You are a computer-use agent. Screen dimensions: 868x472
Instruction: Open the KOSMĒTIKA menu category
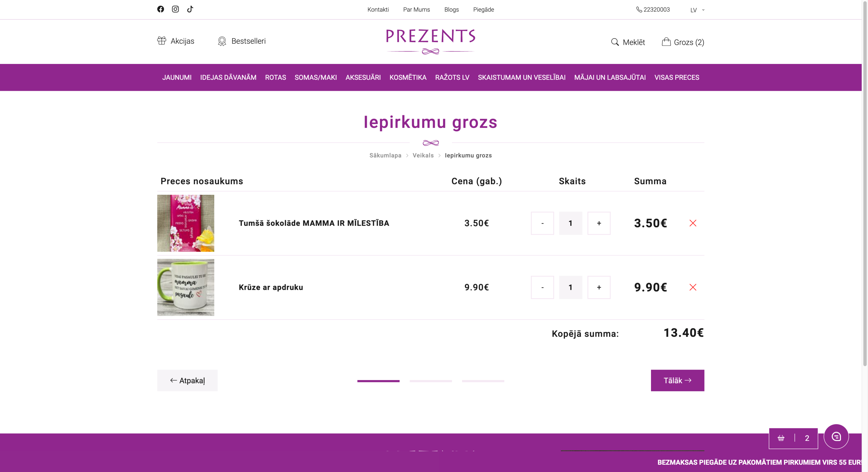click(x=408, y=78)
